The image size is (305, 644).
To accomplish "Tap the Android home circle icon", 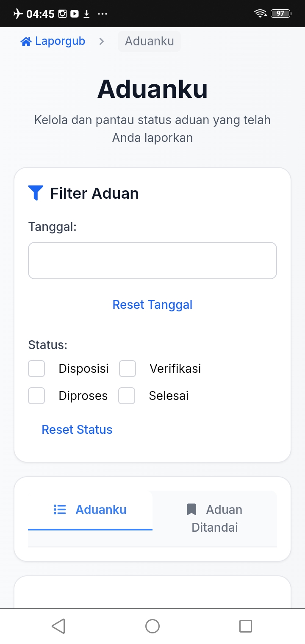I will [152, 626].
